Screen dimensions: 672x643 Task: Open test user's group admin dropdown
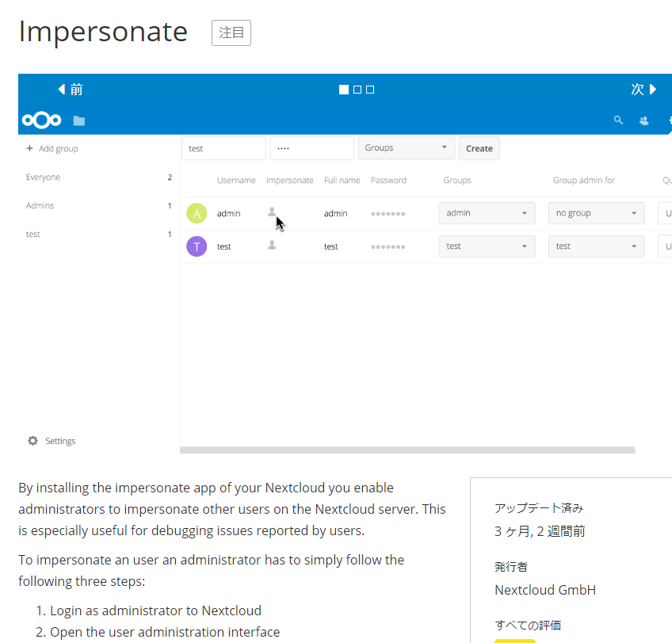[x=597, y=247]
